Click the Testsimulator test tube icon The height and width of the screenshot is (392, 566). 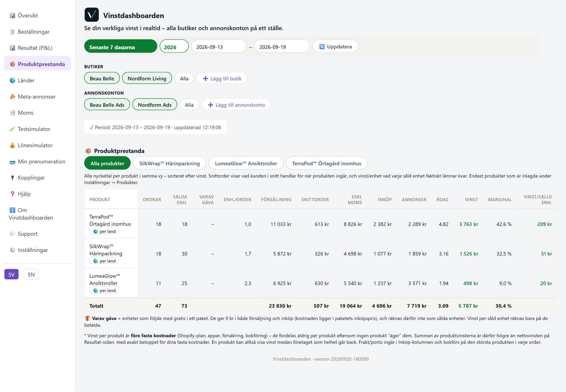[12, 129]
